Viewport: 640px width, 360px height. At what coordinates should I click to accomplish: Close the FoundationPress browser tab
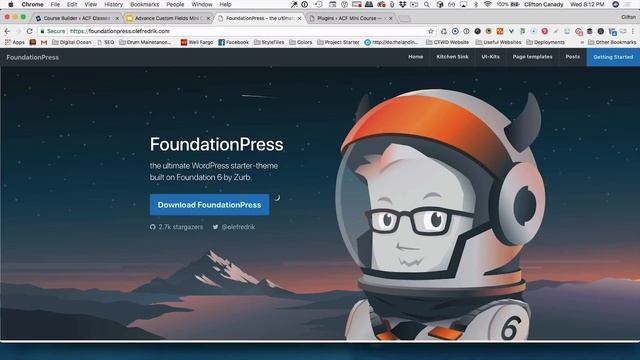300,18
